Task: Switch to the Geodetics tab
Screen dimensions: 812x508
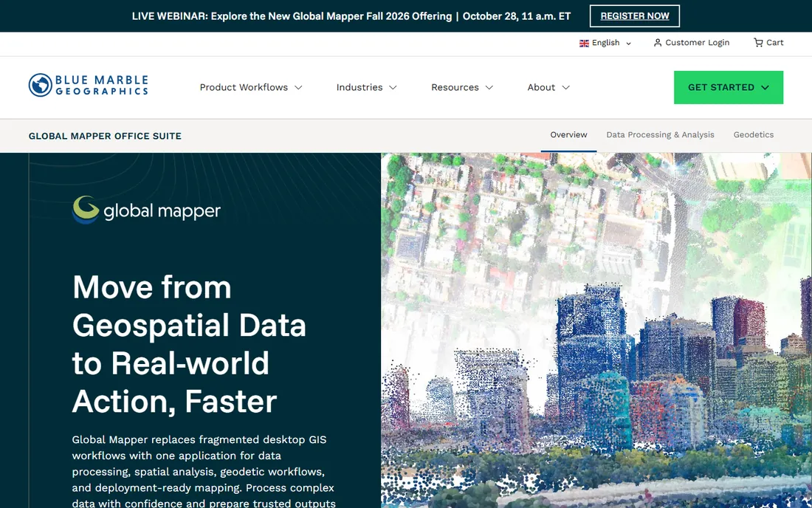Action: [753, 134]
